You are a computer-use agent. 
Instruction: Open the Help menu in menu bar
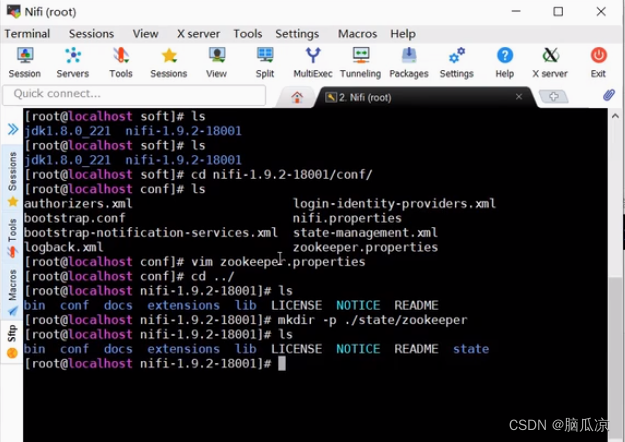403,33
